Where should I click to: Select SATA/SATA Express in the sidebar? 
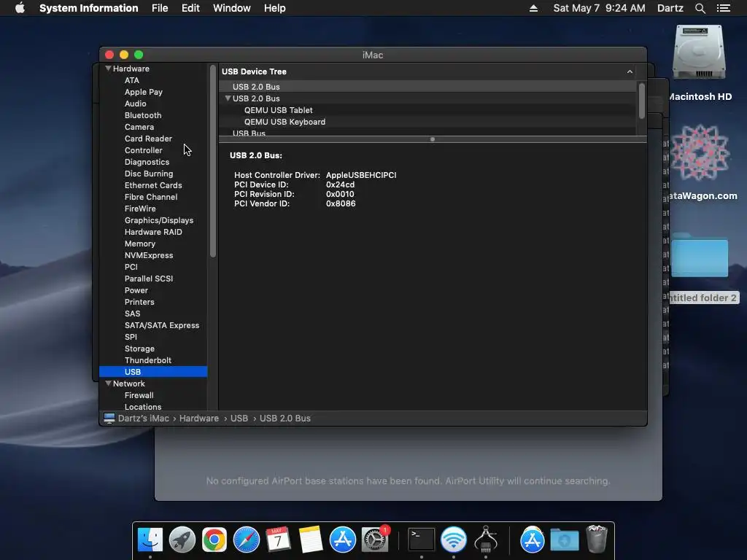[x=162, y=325]
